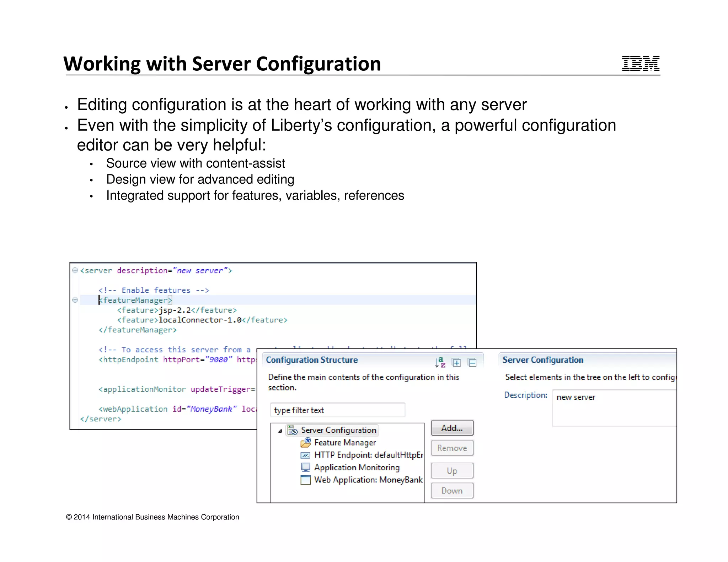This screenshot has height=562, width=728.
Task: Click the sort alphabetically icon in Configuration Structure
Action: (x=440, y=362)
